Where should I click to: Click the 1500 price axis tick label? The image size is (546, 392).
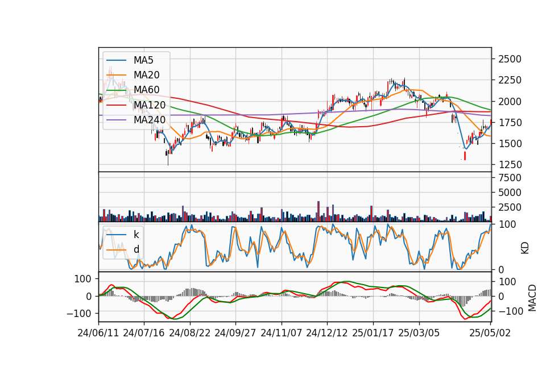click(510, 143)
